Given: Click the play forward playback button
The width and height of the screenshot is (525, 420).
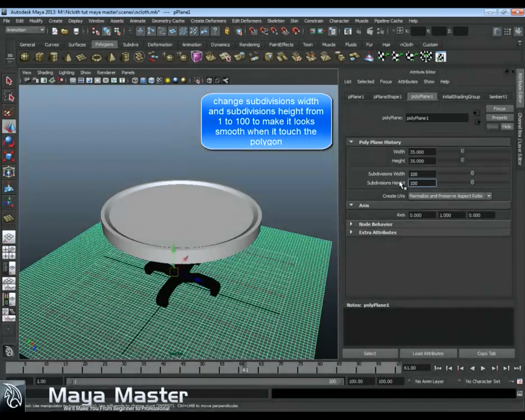Looking at the screenshot, I should click(x=483, y=369).
